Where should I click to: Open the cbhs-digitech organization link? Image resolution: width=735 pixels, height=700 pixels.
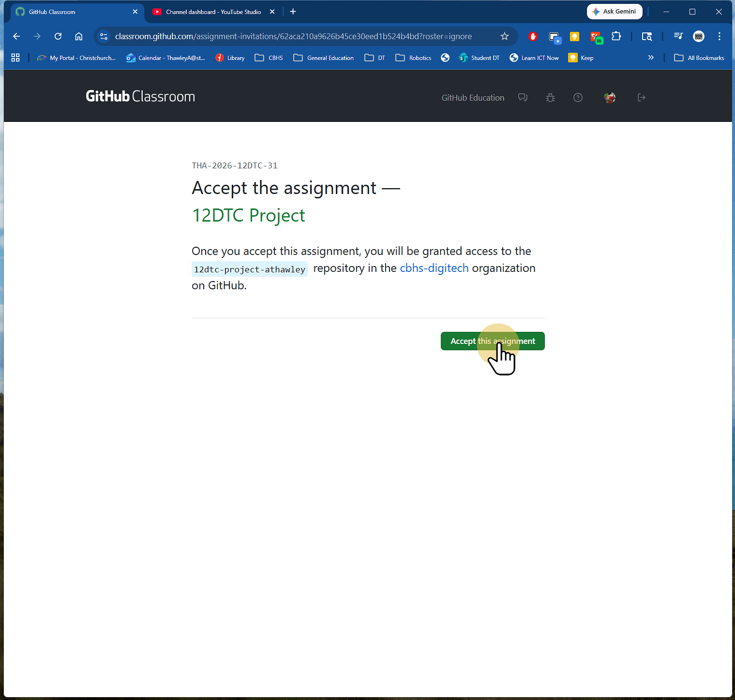434,268
